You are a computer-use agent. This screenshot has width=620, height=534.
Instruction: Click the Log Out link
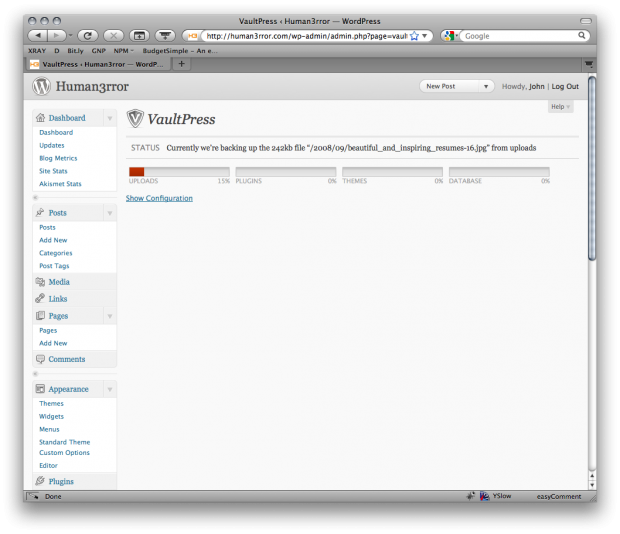pyautogui.click(x=565, y=86)
